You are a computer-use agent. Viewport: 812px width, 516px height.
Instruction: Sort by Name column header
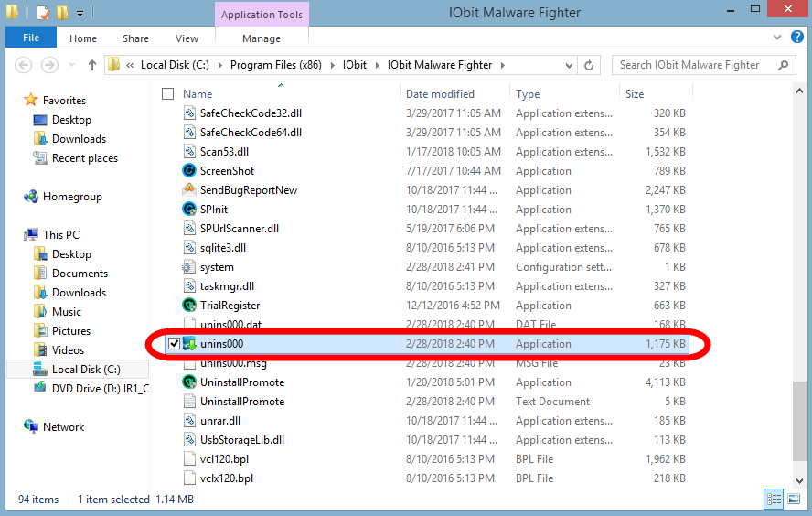[x=198, y=93]
